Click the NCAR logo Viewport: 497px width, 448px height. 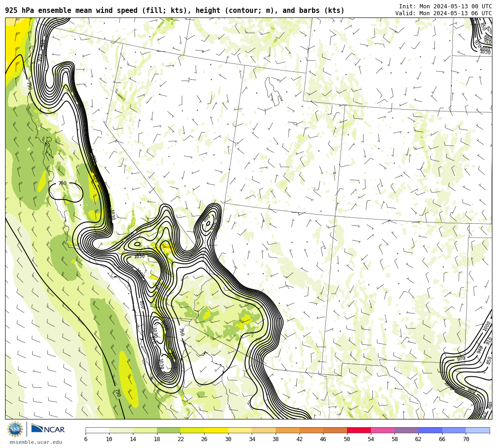[48, 429]
